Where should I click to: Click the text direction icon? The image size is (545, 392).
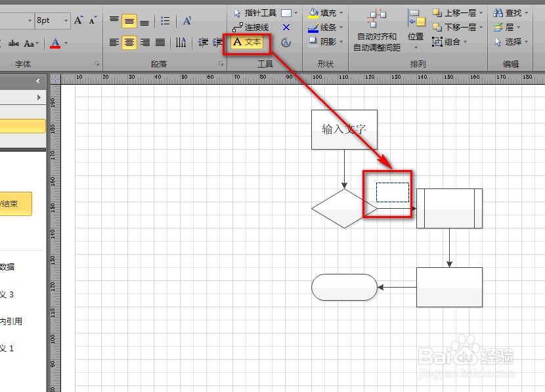point(181,43)
